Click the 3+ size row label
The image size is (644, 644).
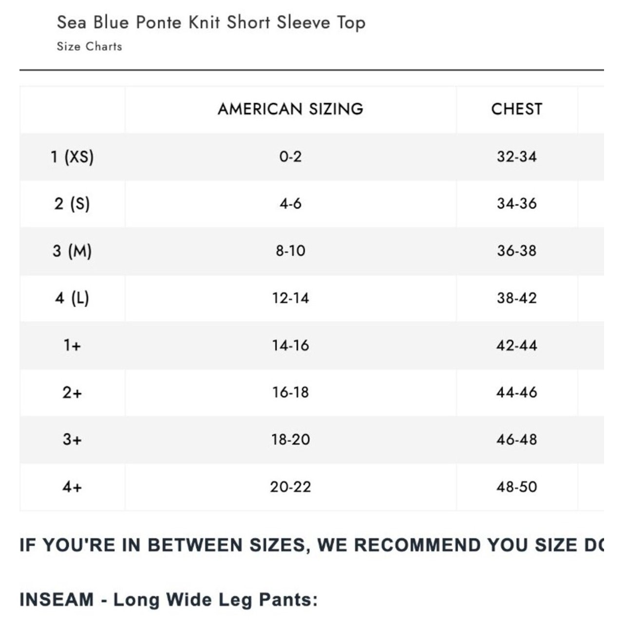click(72, 439)
